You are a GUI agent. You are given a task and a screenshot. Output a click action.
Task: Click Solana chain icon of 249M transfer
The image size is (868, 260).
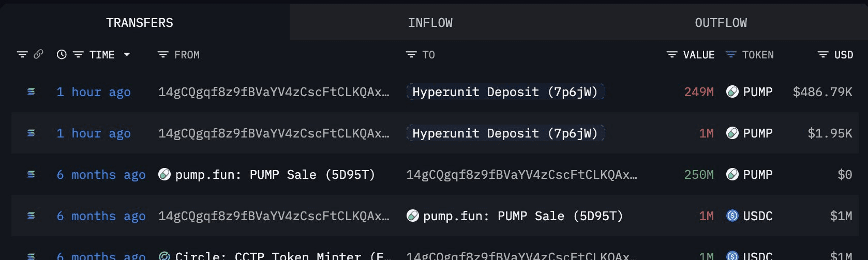tap(31, 91)
